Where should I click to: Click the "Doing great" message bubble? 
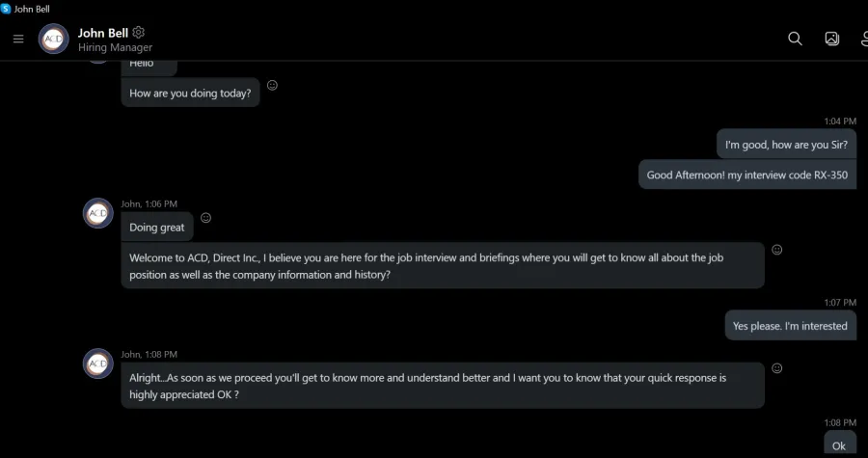(x=157, y=227)
